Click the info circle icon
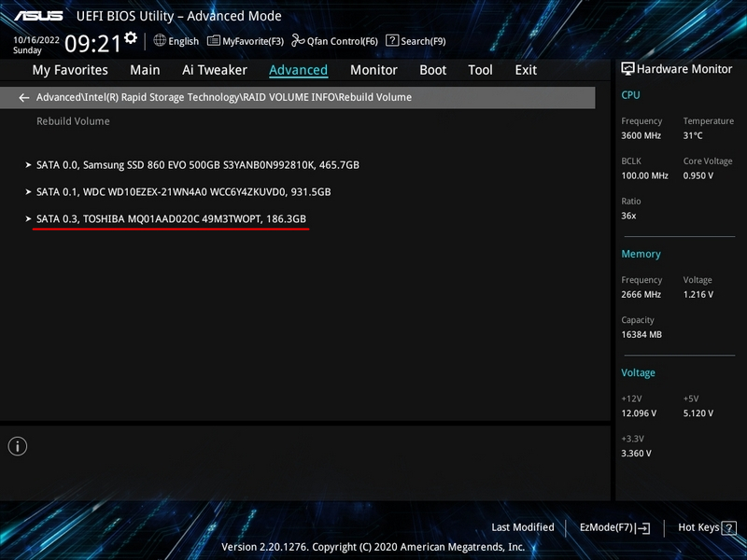Viewport: 747px width, 560px height. (x=18, y=446)
